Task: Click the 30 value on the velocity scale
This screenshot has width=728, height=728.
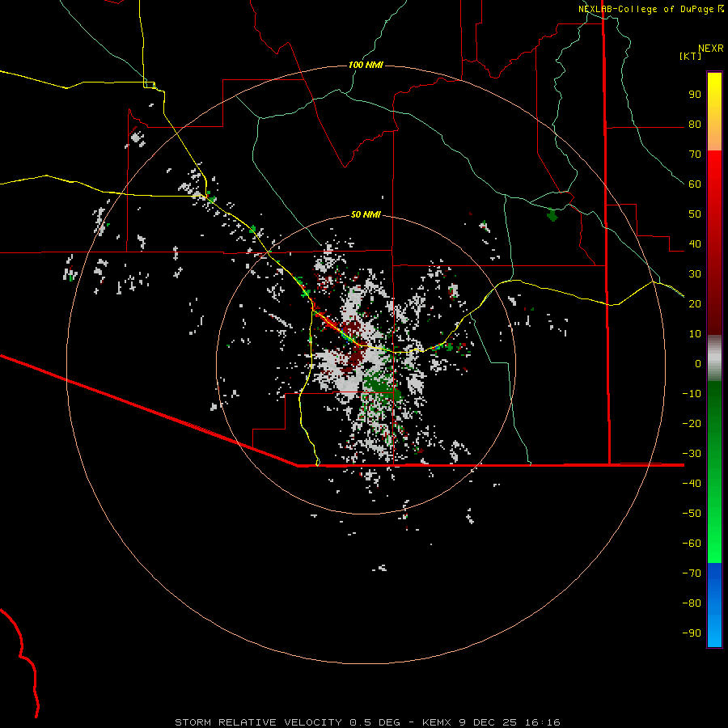Action: (695, 274)
